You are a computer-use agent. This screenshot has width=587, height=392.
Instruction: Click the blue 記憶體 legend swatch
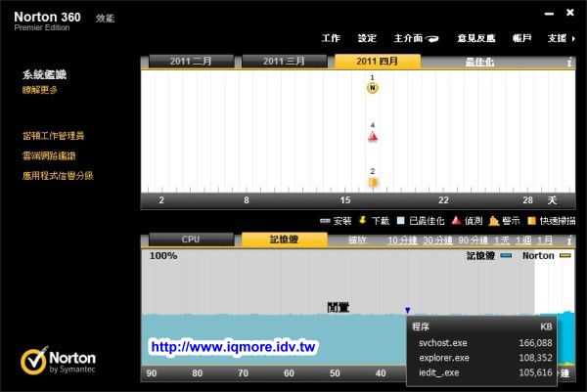click(506, 256)
